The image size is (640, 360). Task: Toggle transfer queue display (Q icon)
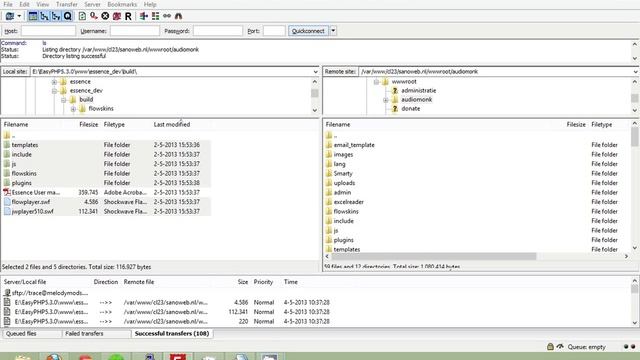click(x=67, y=16)
